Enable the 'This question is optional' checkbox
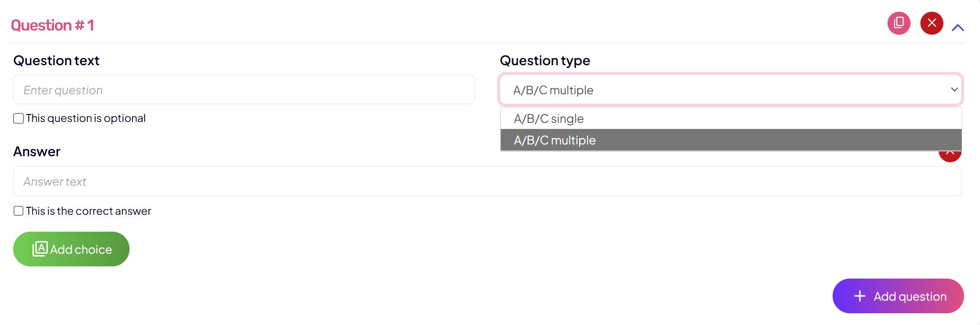 pos(19,119)
